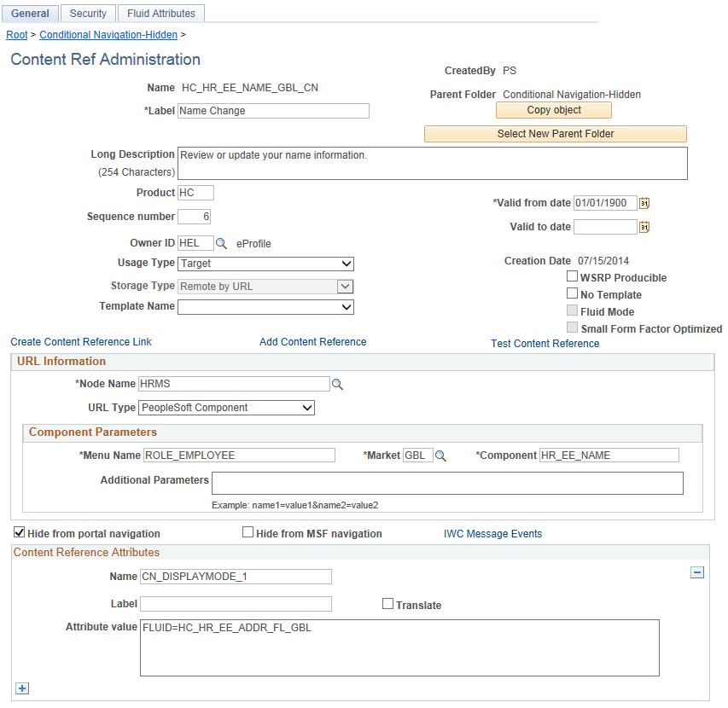This screenshot has height=708, width=728.
Task: Enable Hide from MSF navigation
Action: click(248, 532)
